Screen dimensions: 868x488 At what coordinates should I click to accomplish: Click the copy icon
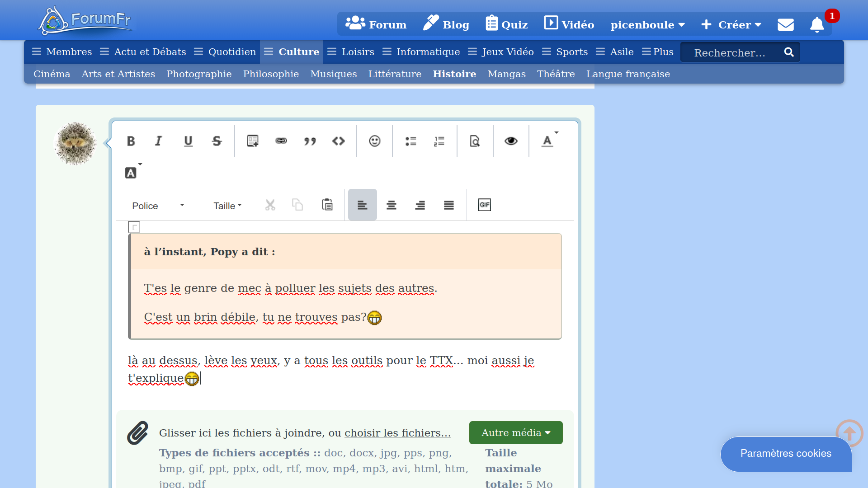tap(297, 205)
